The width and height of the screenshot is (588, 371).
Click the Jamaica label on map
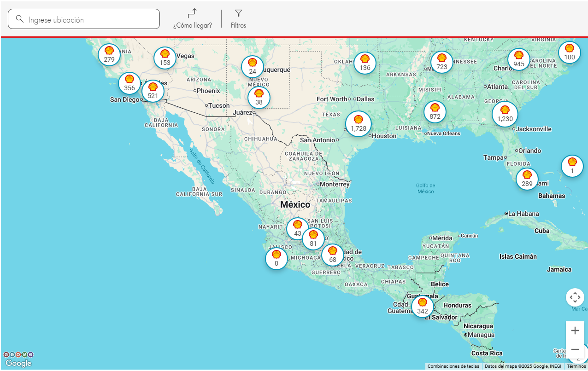559,269
